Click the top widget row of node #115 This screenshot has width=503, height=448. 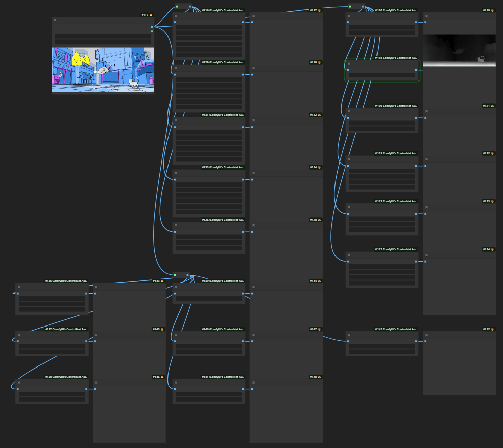(382, 171)
